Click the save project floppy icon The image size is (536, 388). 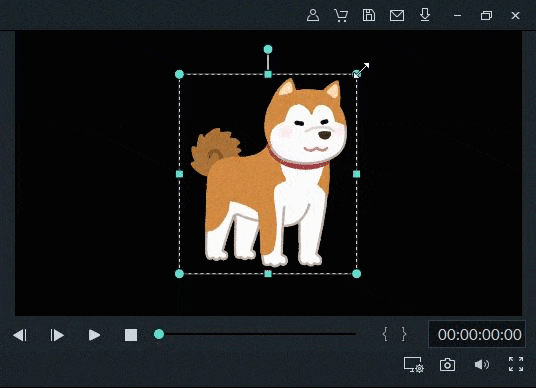(x=368, y=15)
